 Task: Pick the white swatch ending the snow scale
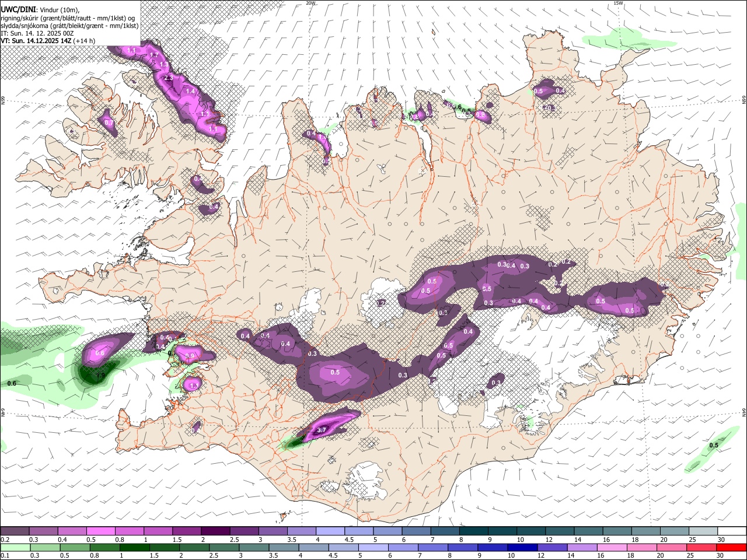pos(732,531)
